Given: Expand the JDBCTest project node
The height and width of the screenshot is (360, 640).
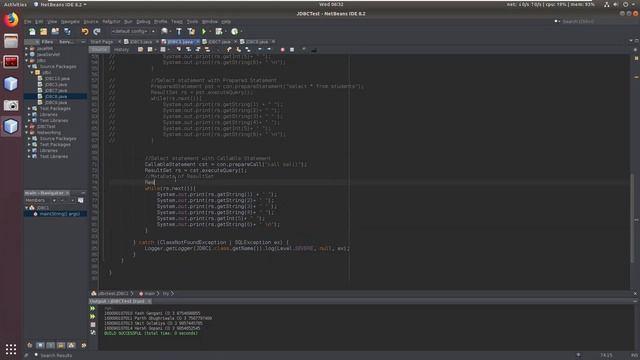Looking at the screenshot, I should [x=27, y=127].
